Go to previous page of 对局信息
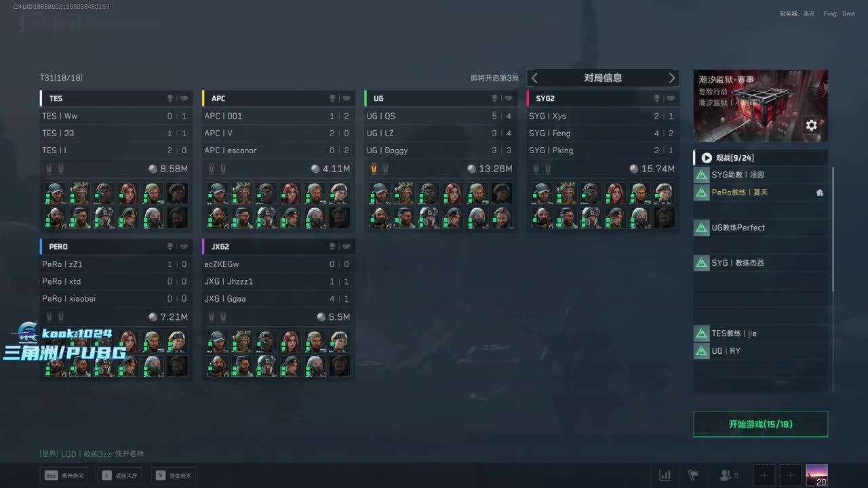Viewport: 868px width, 488px height. tap(534, 78)
